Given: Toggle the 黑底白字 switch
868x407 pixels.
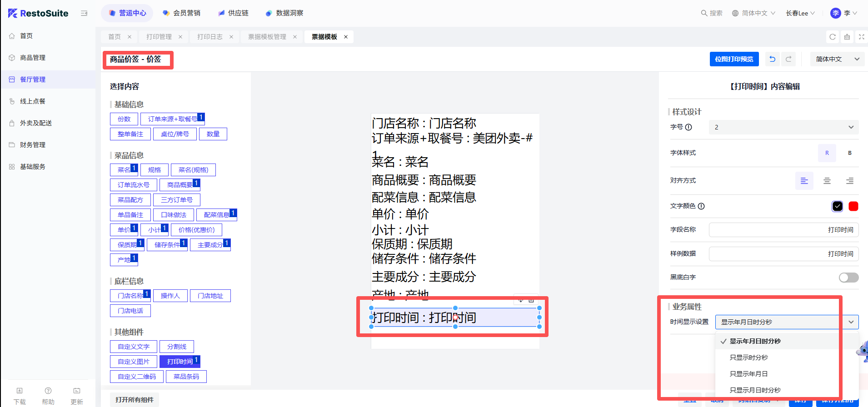Looking at the screenshot, I should click(x=848, y=278).
